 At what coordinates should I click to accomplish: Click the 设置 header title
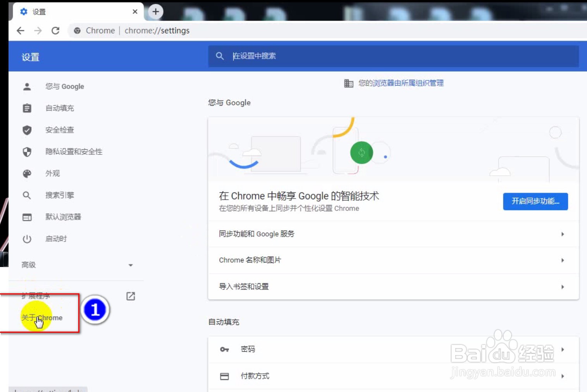point(31,57)
